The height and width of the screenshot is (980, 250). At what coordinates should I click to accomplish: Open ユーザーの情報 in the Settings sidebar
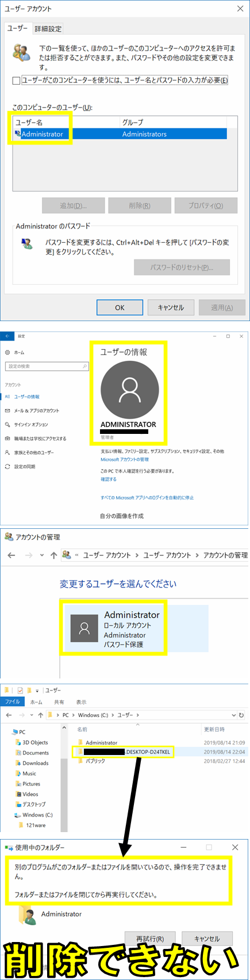click(x=26, y=396)
